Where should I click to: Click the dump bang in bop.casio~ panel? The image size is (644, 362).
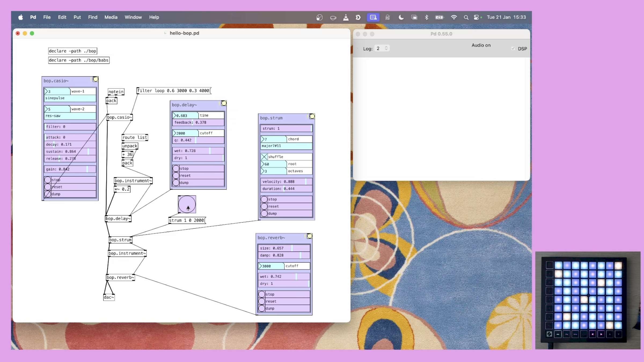pyautogui.click(x=48, y=194)
